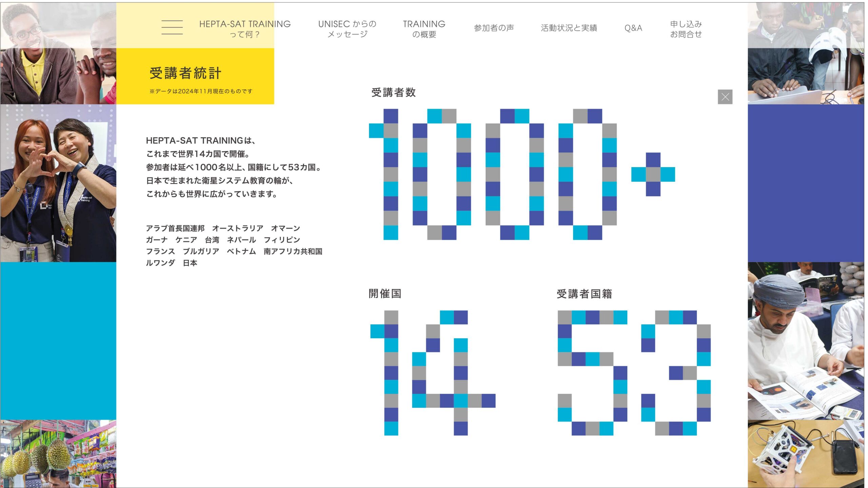Click country name 'アラブ首長国連邦'
868x488 pixels.
[175, 228]
